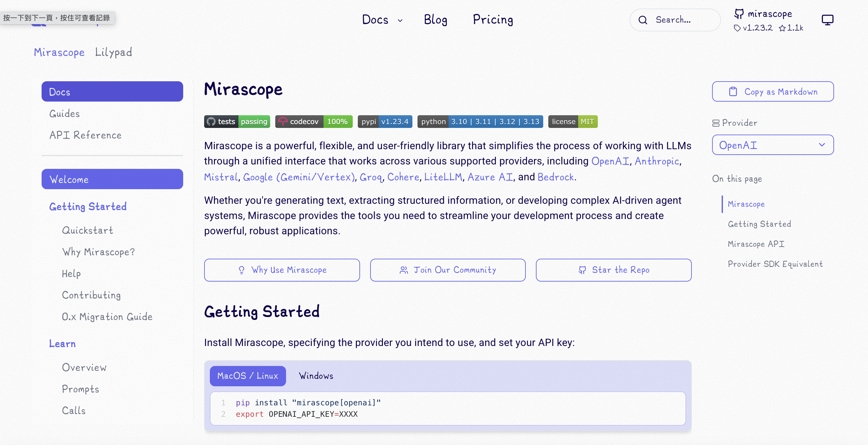Click the Join Our Community button
The image size is (868, 445).
click(447, 270)
